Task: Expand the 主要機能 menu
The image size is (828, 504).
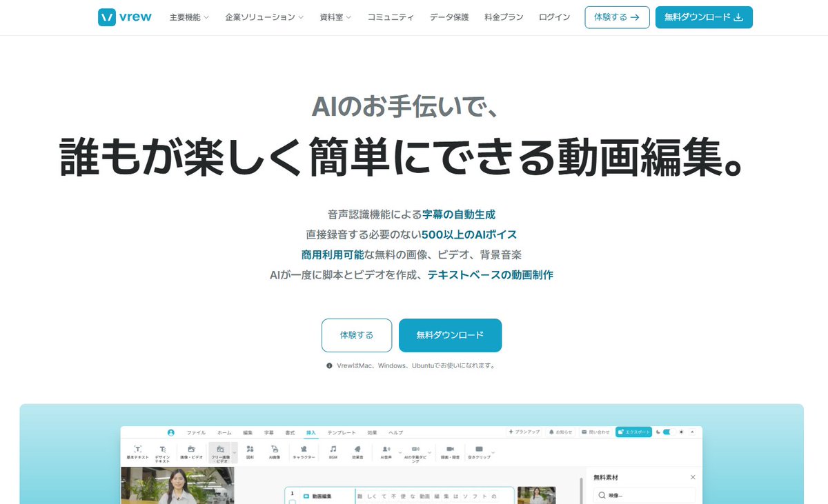Action: click(189, 17)
